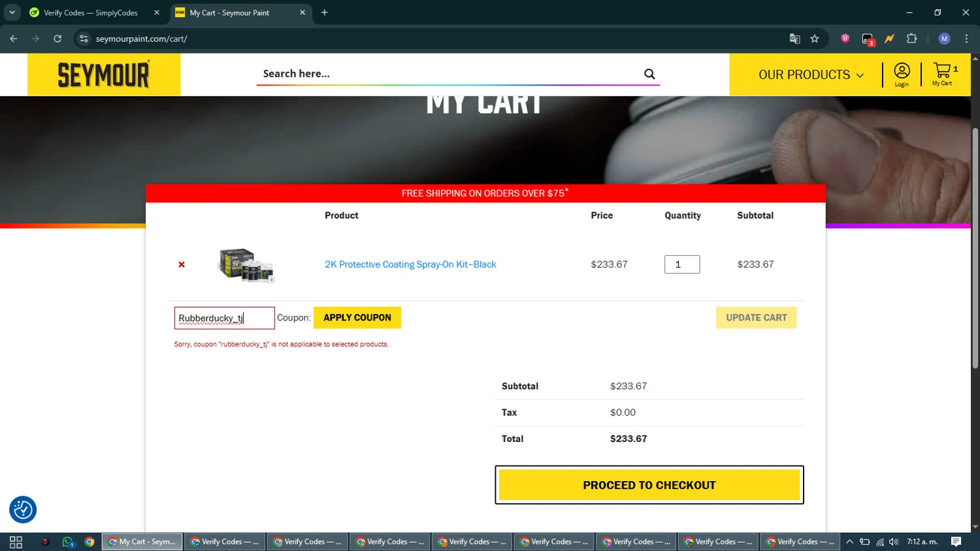980x551 pixels.
Task: Click the page vertical scrollbar
Action: [x=975, y=248]
